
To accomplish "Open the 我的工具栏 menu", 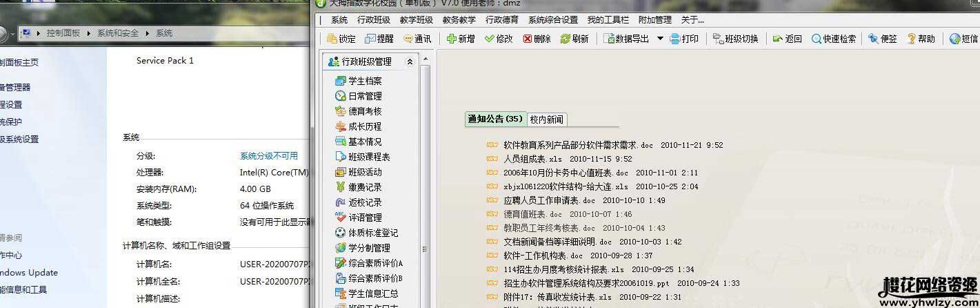I will point(608,20).
